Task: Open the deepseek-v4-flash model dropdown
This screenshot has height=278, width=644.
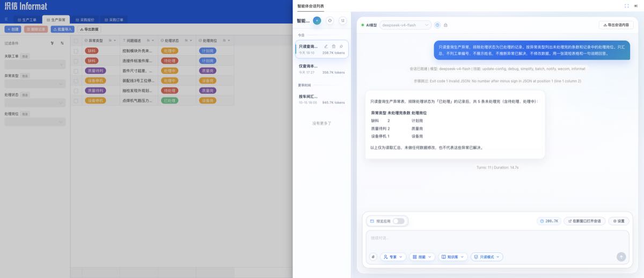Action: click(406, 25)
